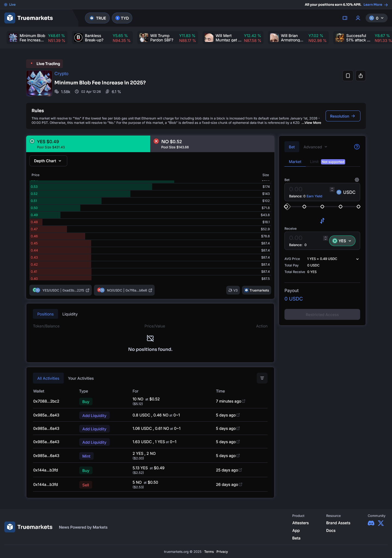This screenshot has width=392, height=558.
Task: Bookmark this market with the bookmark icon
Action: tap(348, 76)
